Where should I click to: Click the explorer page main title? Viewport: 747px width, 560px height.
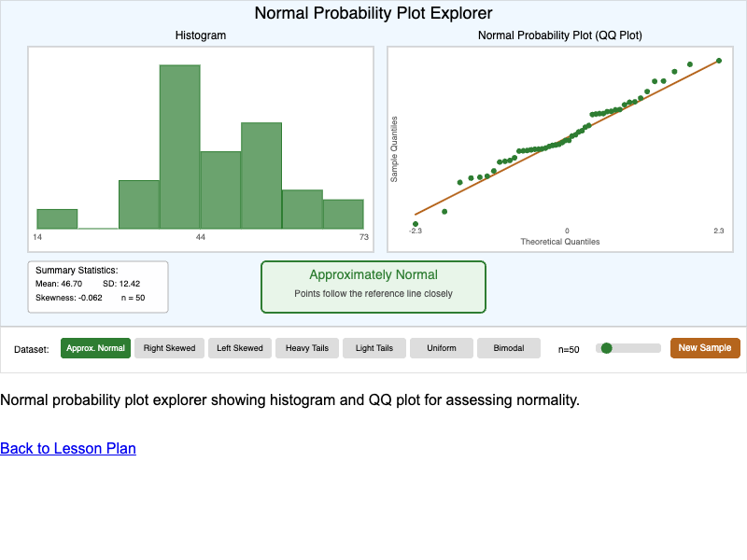tap(373, 13)
